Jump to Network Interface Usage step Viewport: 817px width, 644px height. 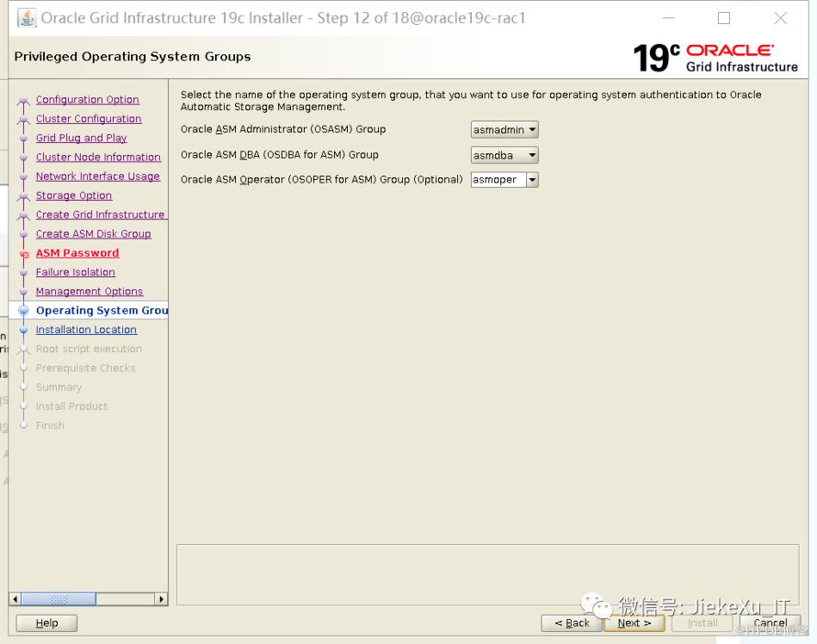coord(97,176)
